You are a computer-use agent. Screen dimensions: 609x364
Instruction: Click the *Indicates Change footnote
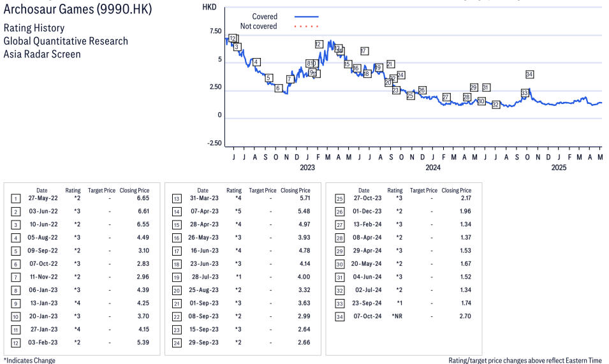tap(29, 360)
